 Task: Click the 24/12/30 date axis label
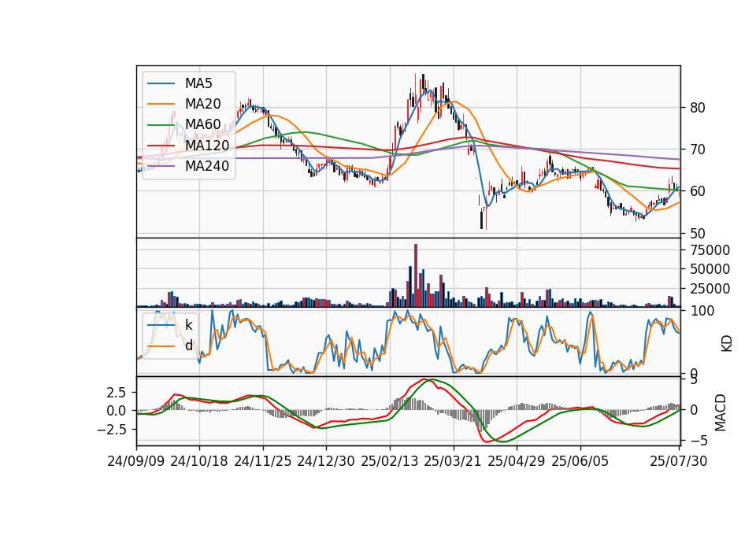326,461
